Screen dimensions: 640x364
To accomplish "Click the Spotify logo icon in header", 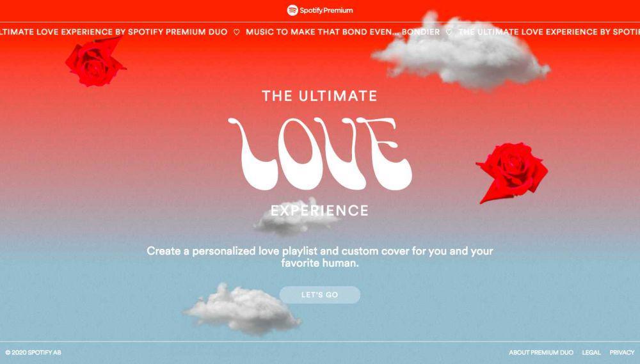I will (x=292, y=10).
